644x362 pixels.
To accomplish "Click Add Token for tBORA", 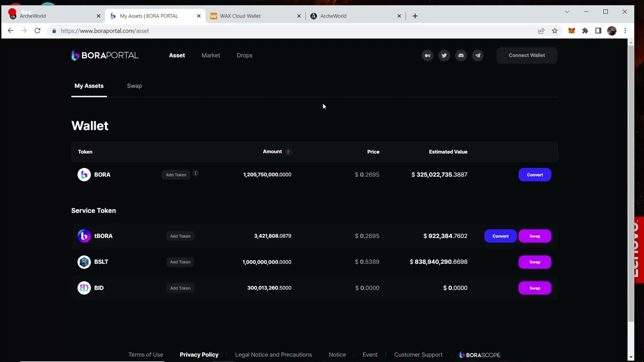I will [x=180, y=236].
